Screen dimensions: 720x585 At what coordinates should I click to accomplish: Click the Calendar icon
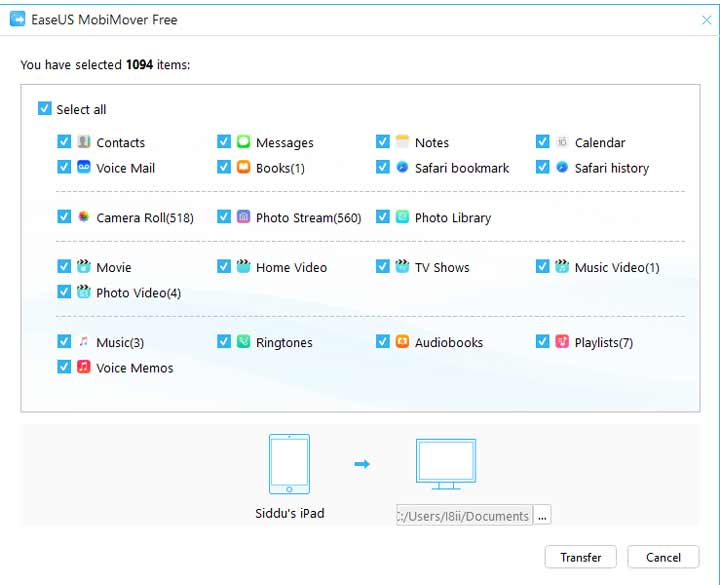coord(562,141)
